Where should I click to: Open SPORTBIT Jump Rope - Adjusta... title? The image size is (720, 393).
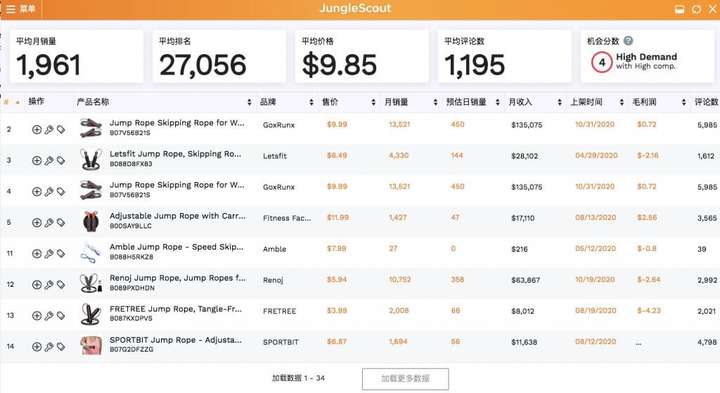(175, 340)
